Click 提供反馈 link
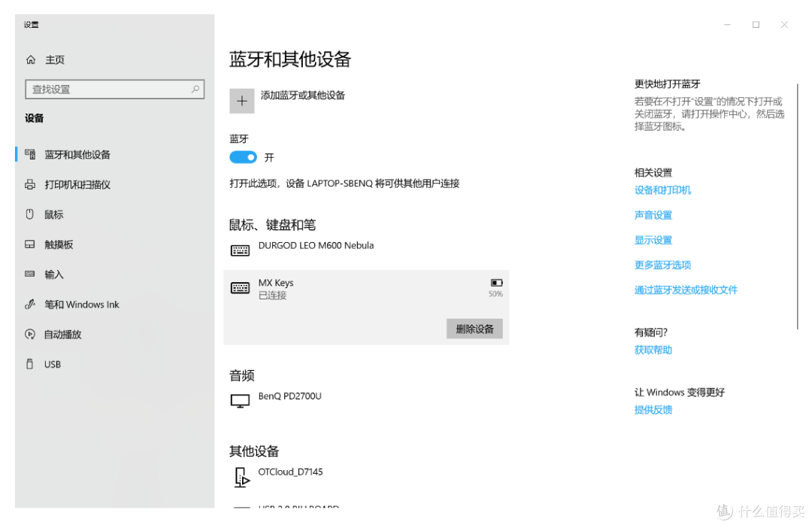Image resolution: width=812 pixels, height=528 pixels. pyautogui.click(x=653, y=410)
